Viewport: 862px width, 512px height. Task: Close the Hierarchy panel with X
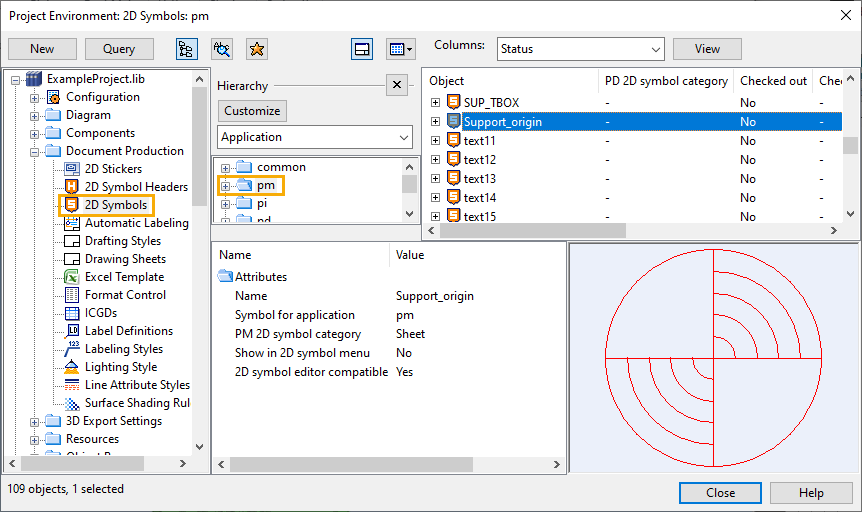(x=396, y=85)
